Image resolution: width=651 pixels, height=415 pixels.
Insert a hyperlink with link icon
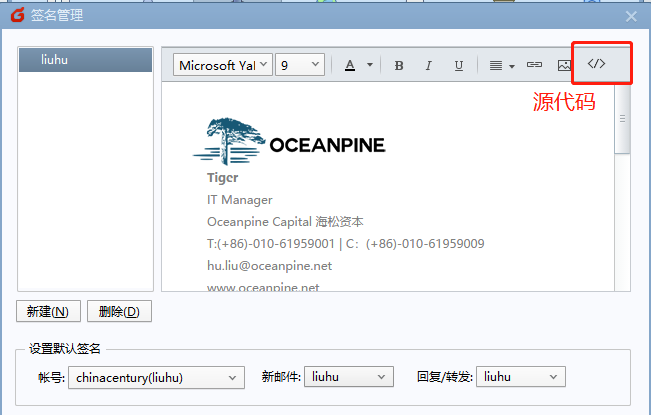tap(534, 65)
